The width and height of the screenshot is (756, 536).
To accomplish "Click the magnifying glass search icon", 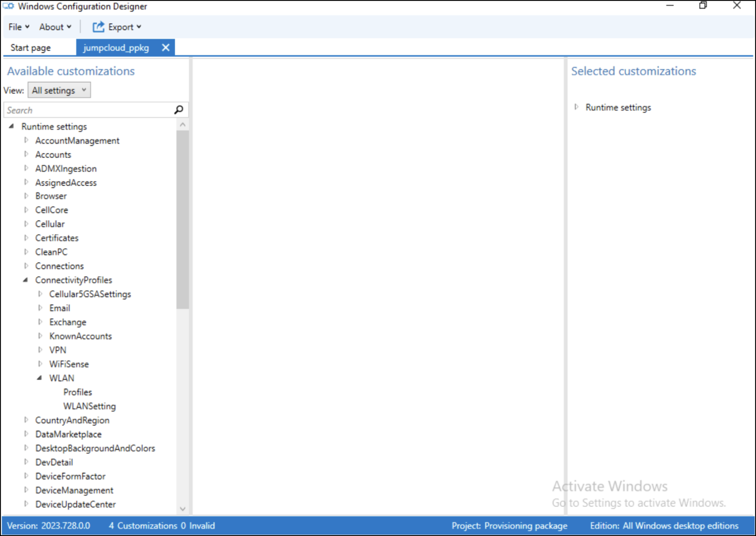I will pos(178,109).
